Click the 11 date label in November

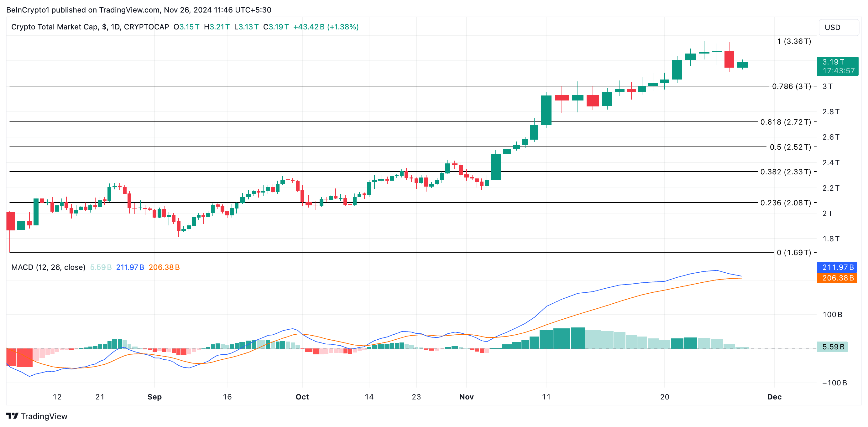pyautogui.click(x=546, y=397)
